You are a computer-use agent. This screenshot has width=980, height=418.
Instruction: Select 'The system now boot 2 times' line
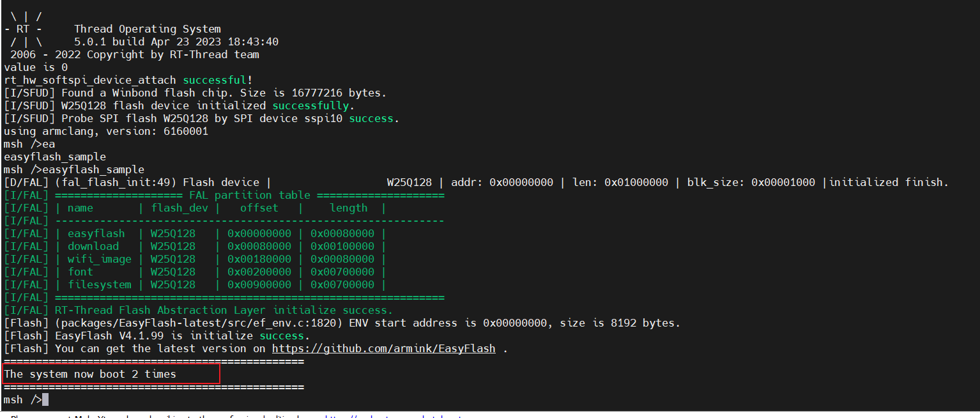click(90, 375)
